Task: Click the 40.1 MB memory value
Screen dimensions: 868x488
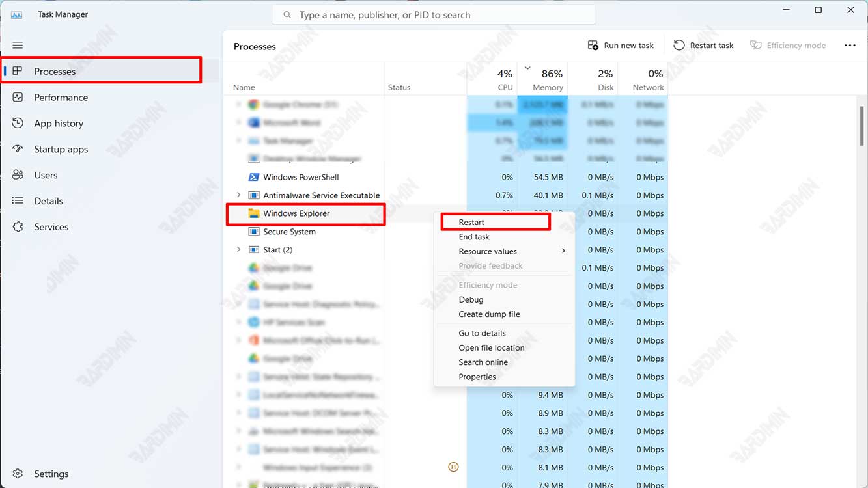Action: point(548,195)
